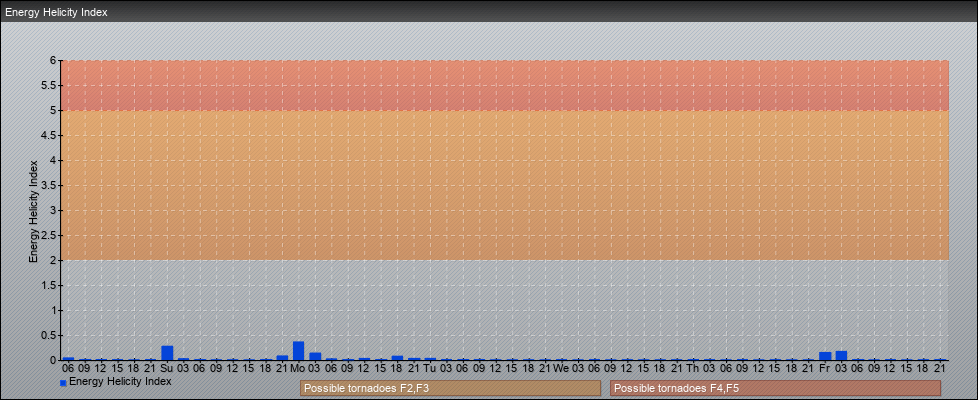Click the Energy Helicity Index panel title
Image resolution: width=978 pixels, height=400 pixels.
tap(56, 12)
